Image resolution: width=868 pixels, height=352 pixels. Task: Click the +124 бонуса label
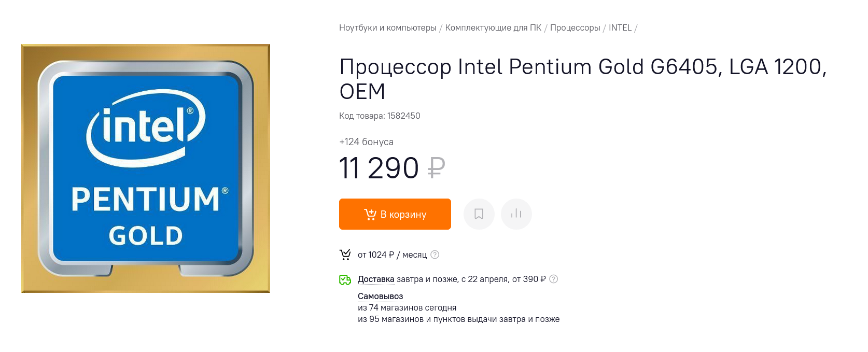366,142
